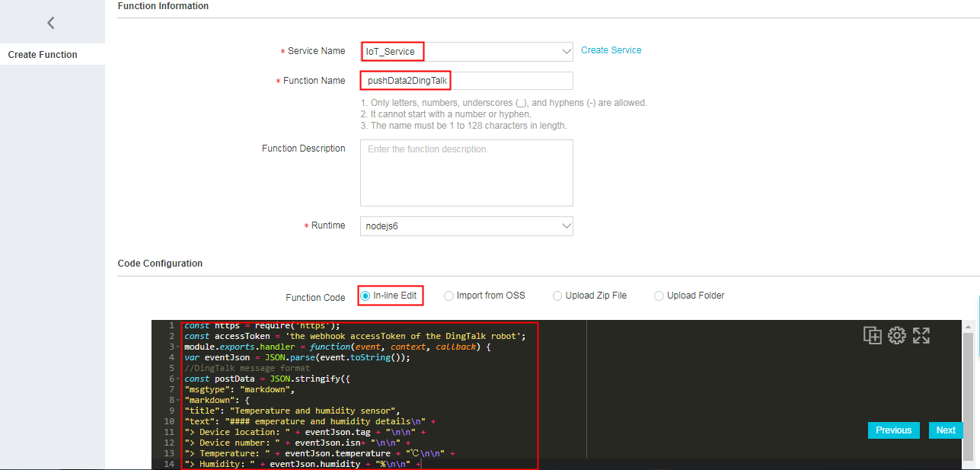Click the Create Service link
The width and height of the screenshot is (980, 470).
click(611, 50)
